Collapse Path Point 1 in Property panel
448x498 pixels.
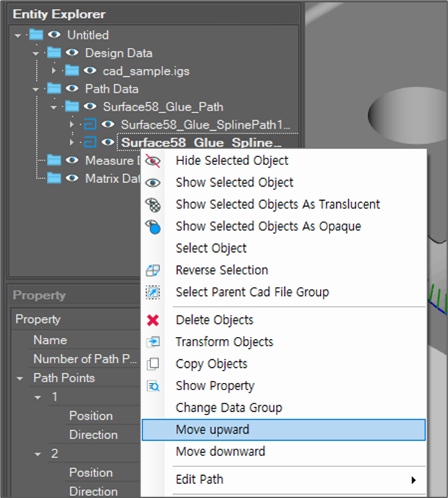click(x=38, y=398)
